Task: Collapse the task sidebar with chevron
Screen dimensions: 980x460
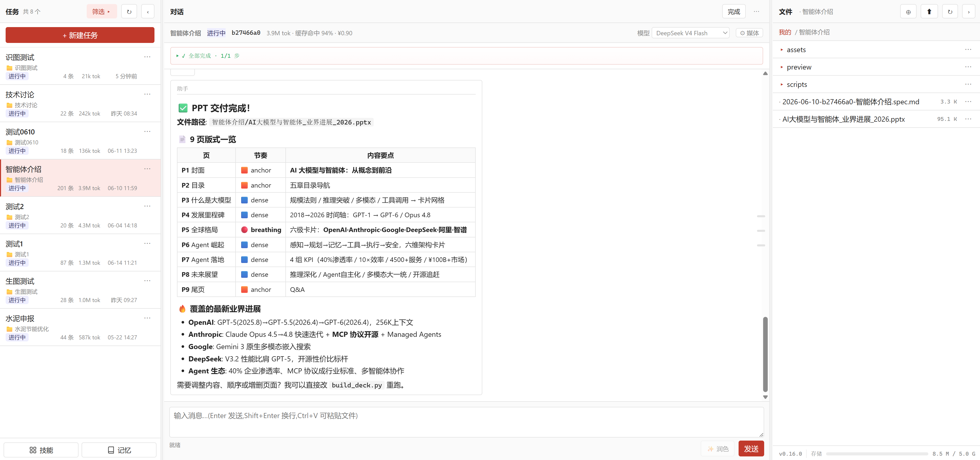Action: click(x=148, y=12)
